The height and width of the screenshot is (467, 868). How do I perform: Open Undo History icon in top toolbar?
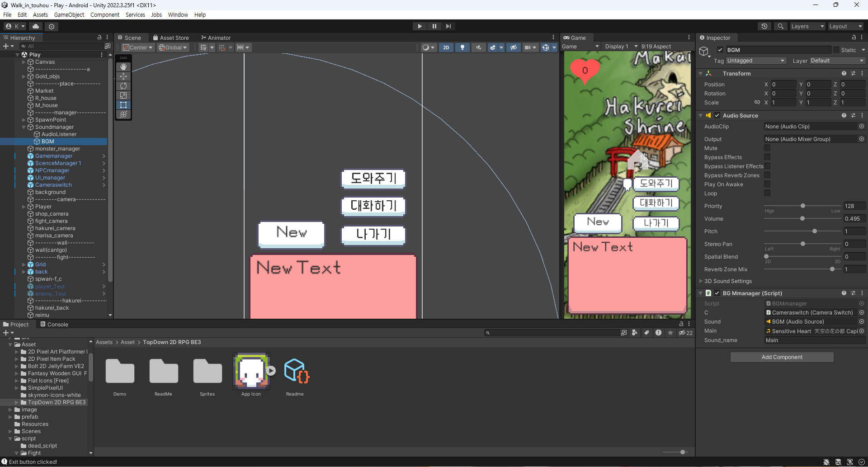coord(764,26)
